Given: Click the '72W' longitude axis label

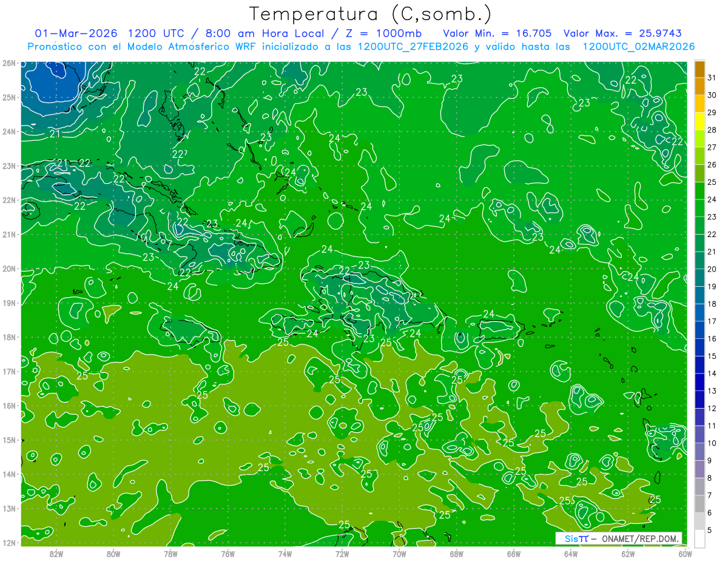Looking at the screenshot, I should pyautogui.click(x=342, y=553).
